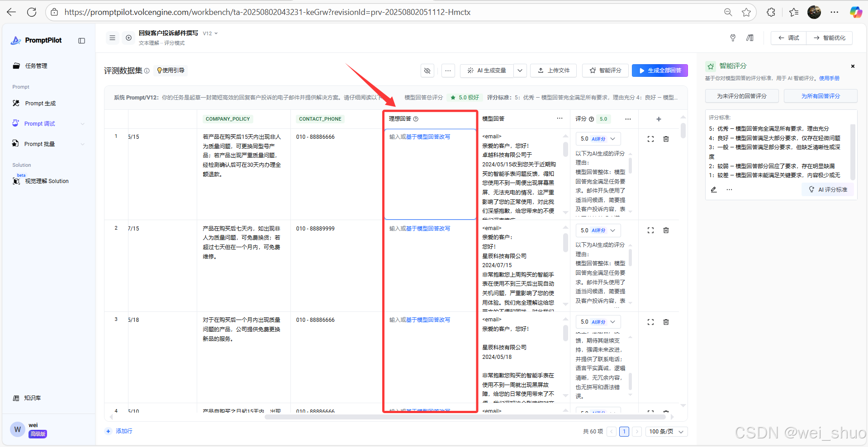The width and height of the screenshot is (868, 447).
Task: Reload the page with the refresh icon
Action: (x=32, y=12)
